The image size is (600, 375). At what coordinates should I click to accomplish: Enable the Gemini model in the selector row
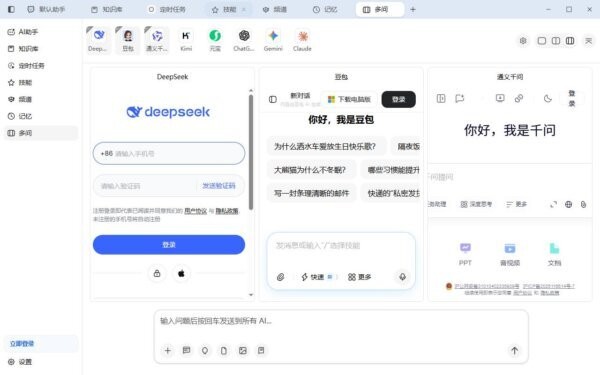coord(273,40)
